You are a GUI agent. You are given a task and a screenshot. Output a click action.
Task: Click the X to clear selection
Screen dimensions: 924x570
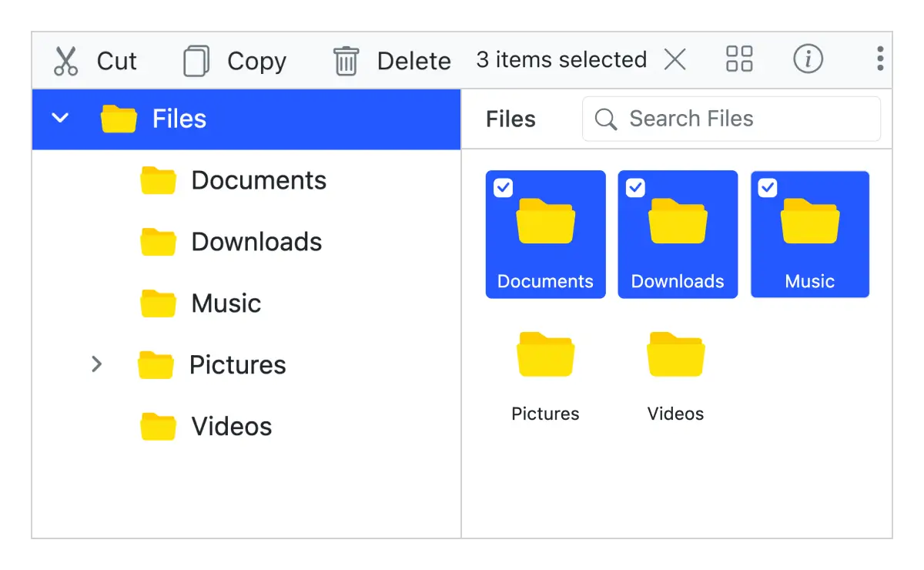[675, 59]
